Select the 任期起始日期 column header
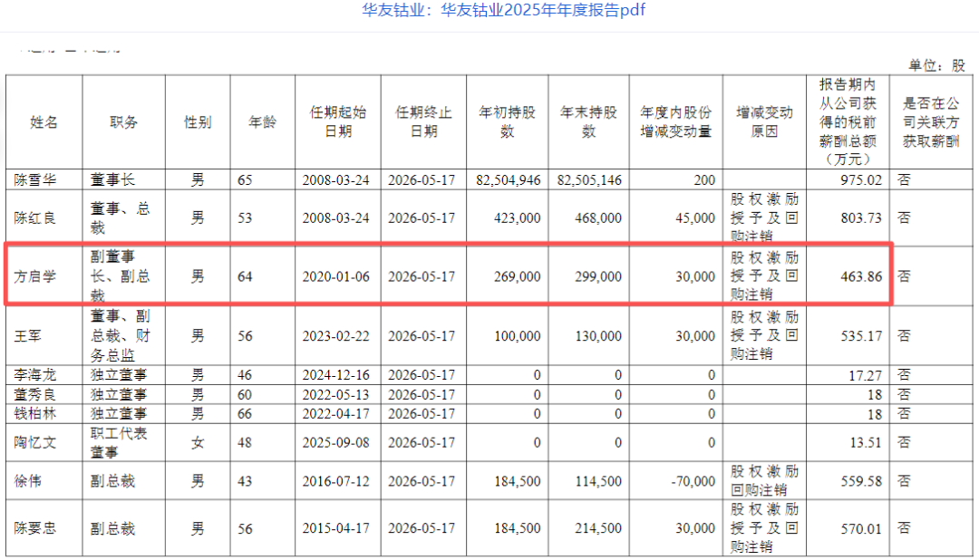The image size is (979, 560). coord(338,121)
